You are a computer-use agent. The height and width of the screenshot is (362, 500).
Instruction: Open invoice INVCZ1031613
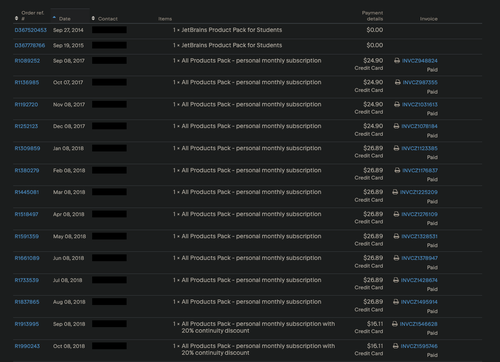coord(420,104)
